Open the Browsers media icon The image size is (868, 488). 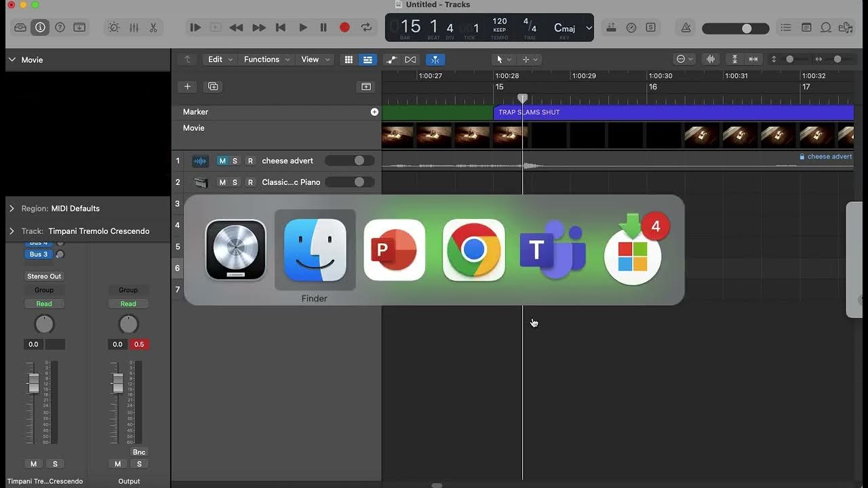(x=846, y=28)
